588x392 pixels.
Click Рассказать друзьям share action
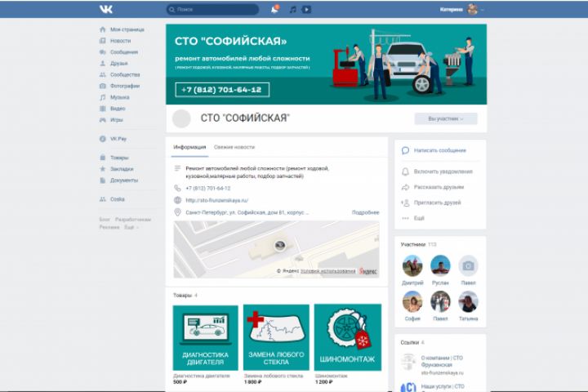pos(440,187)
